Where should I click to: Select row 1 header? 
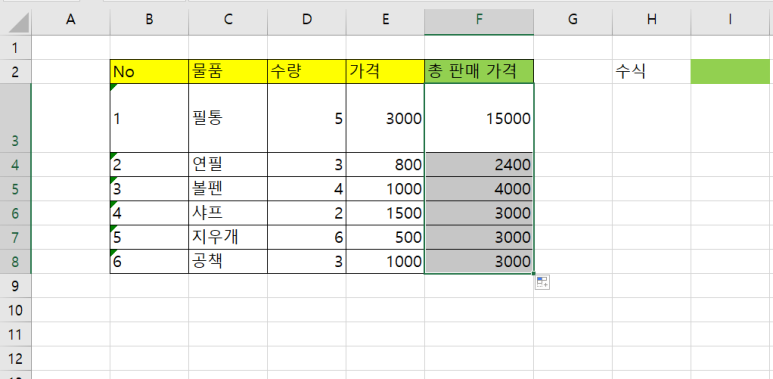click(15, 48)
